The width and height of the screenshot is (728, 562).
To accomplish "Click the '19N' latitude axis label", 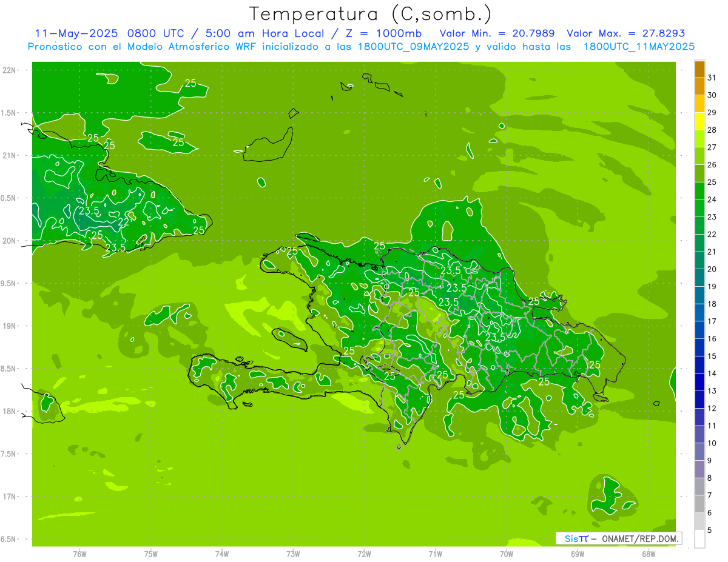I will click(10, 326).
